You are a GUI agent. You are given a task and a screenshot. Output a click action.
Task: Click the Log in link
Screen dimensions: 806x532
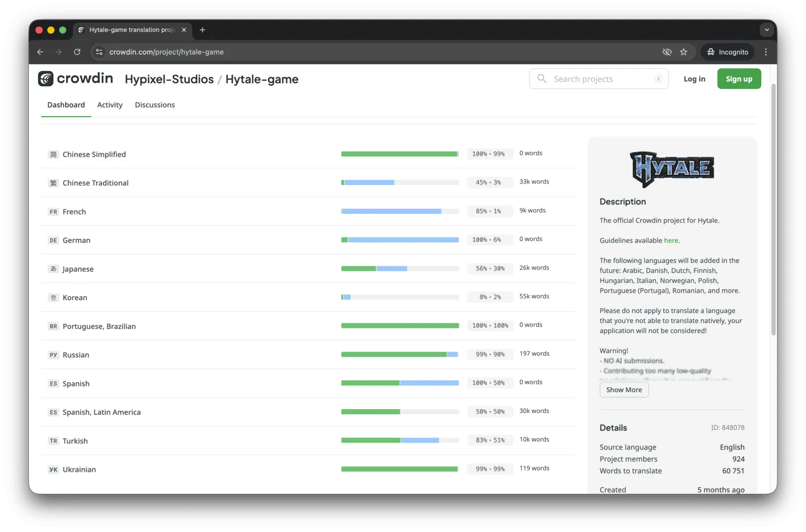coord(694,79)
